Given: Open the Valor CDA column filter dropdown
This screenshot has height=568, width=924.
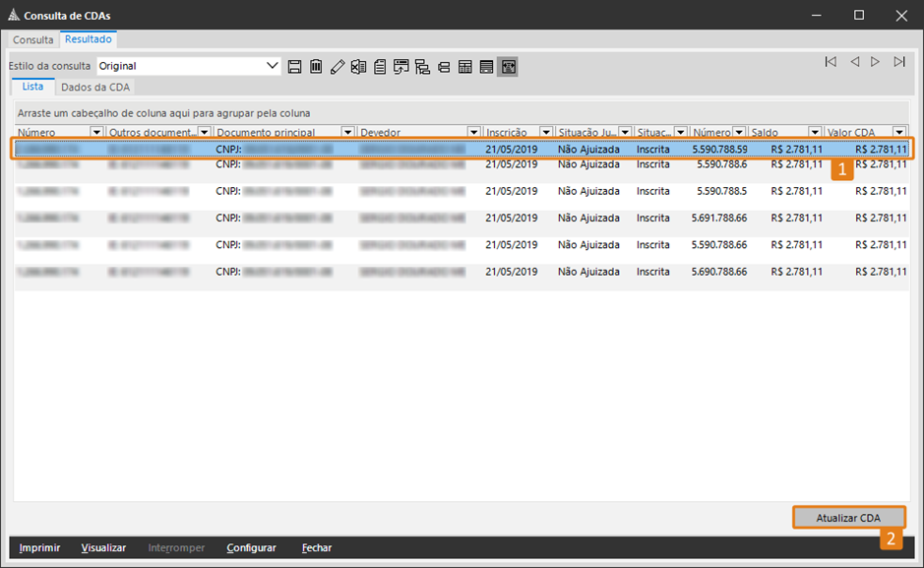Looking at the screenshot, I should tap(898, 133).
